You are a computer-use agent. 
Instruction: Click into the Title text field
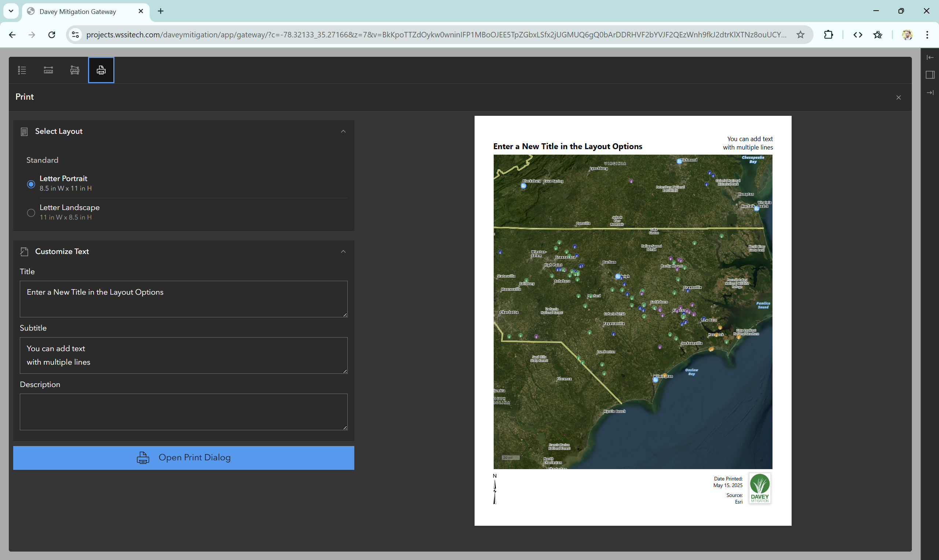click(183, 298)
